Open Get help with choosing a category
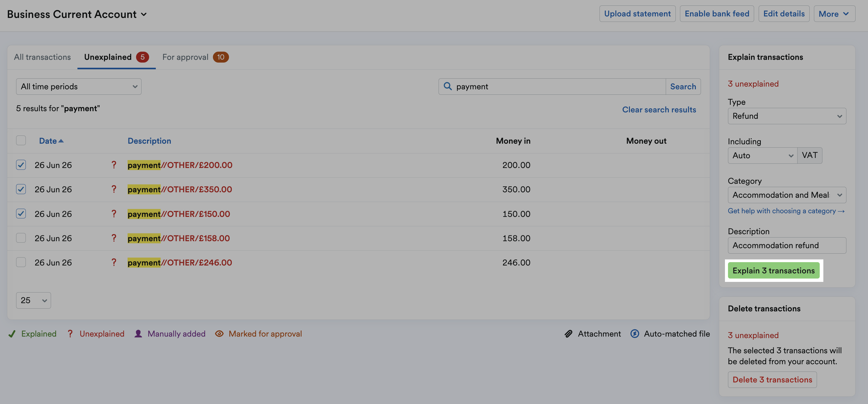The height and width of the screenshot is (404, 868). click(786, 211)
